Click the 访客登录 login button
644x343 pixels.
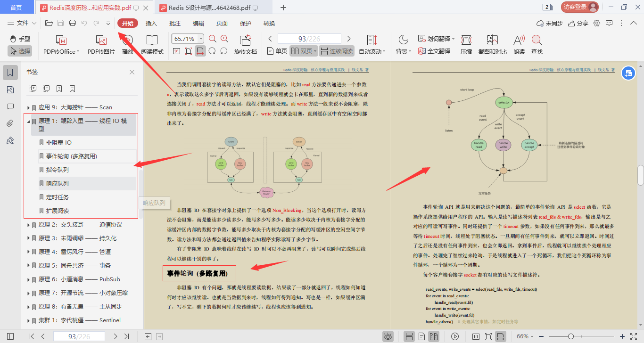[x=579, y=7]
